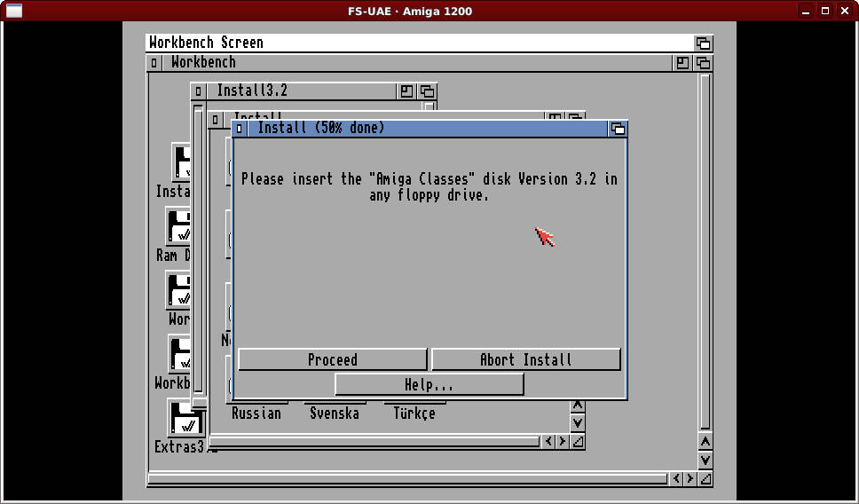
Task: Select the Russian language label
Action: tap(256, 413)
